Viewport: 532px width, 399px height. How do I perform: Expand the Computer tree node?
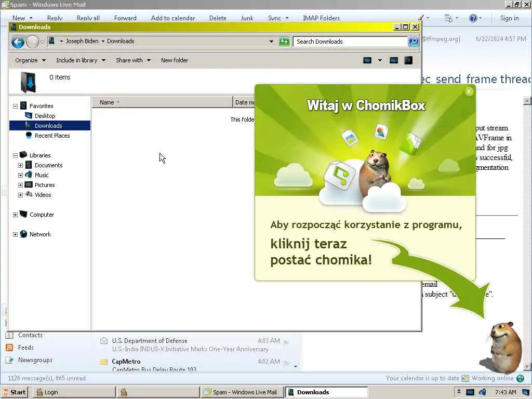[x=15, y=215]
